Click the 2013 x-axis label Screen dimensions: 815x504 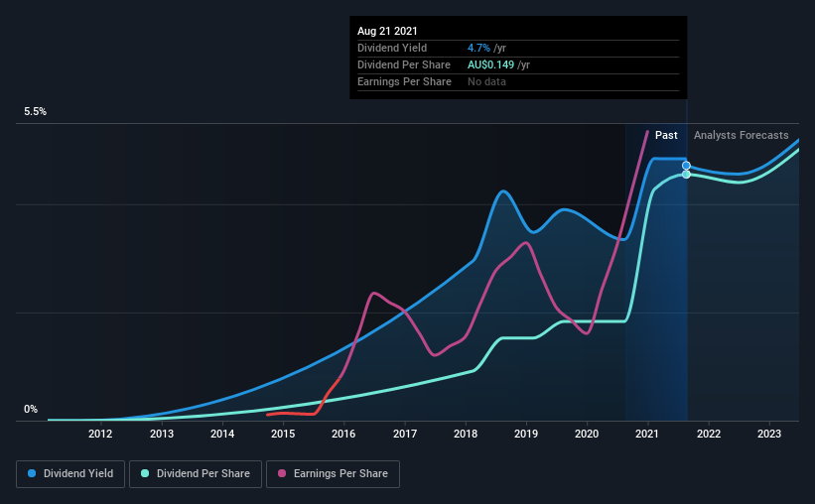tap(162, 434)
